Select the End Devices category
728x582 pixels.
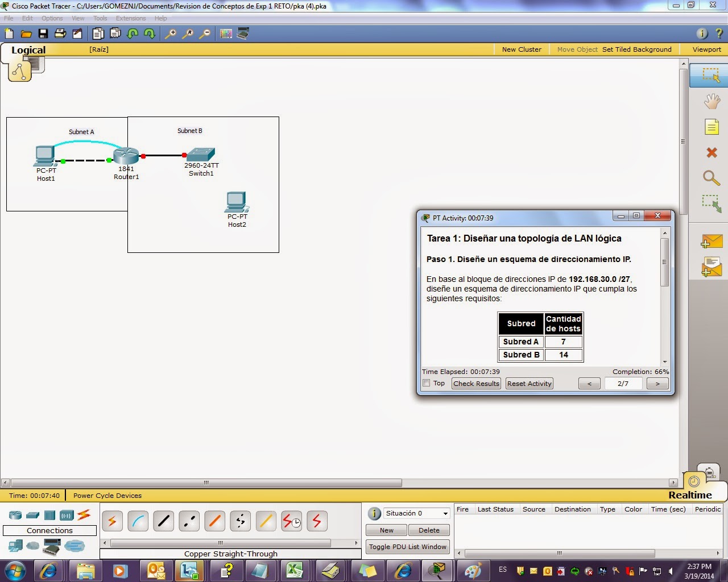tap(15, 547)
